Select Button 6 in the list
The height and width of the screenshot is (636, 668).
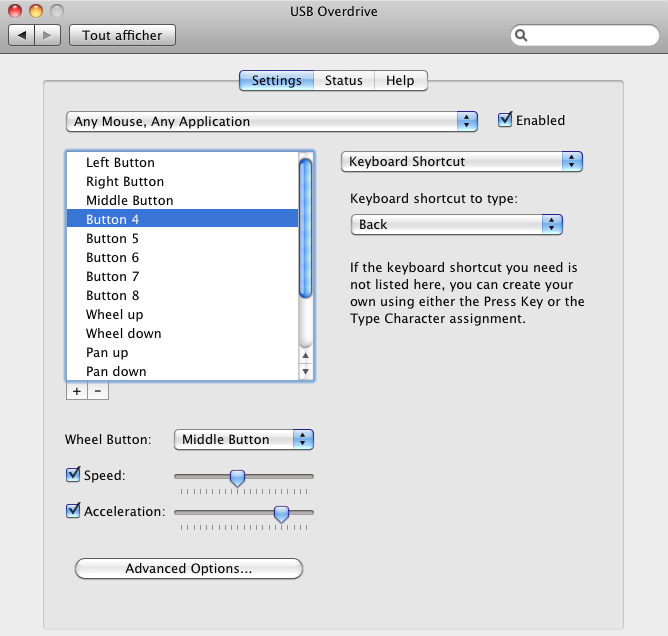pyautogui.click(x=182, y=257)
